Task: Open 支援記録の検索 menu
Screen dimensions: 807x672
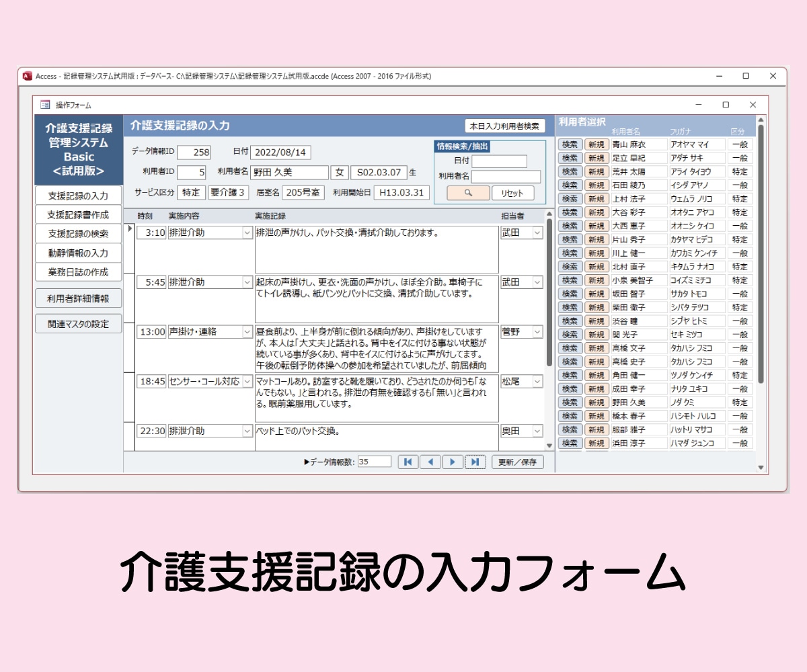Action: point(79,234)
